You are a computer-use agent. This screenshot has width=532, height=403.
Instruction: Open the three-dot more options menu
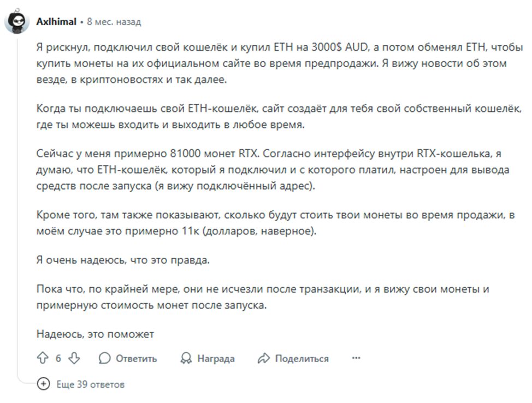pos(356,358)
